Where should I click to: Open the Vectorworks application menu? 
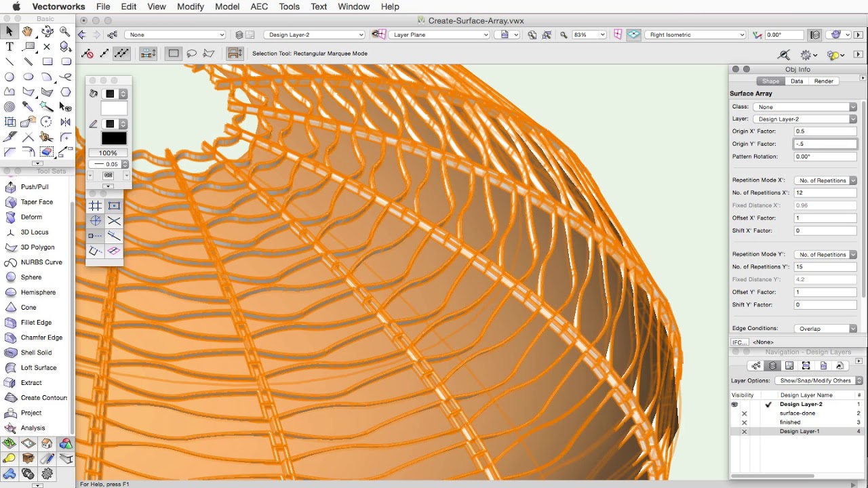(x=59, y=7)
